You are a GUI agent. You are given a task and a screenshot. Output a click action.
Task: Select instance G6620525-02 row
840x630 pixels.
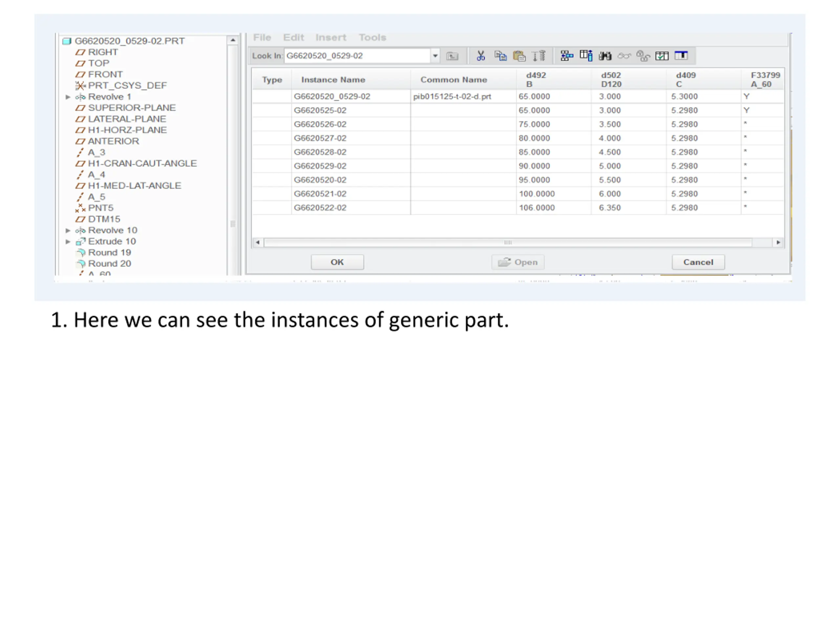[518, 111]
